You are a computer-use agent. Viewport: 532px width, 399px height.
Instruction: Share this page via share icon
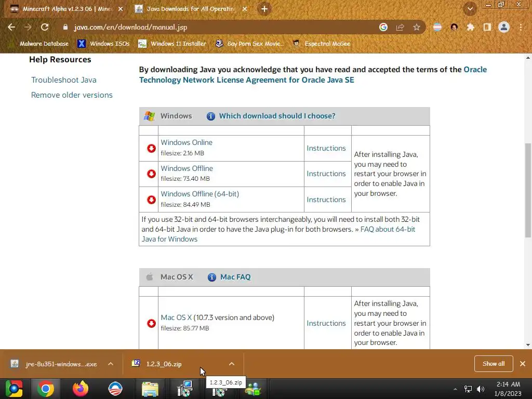coord(400,27)
